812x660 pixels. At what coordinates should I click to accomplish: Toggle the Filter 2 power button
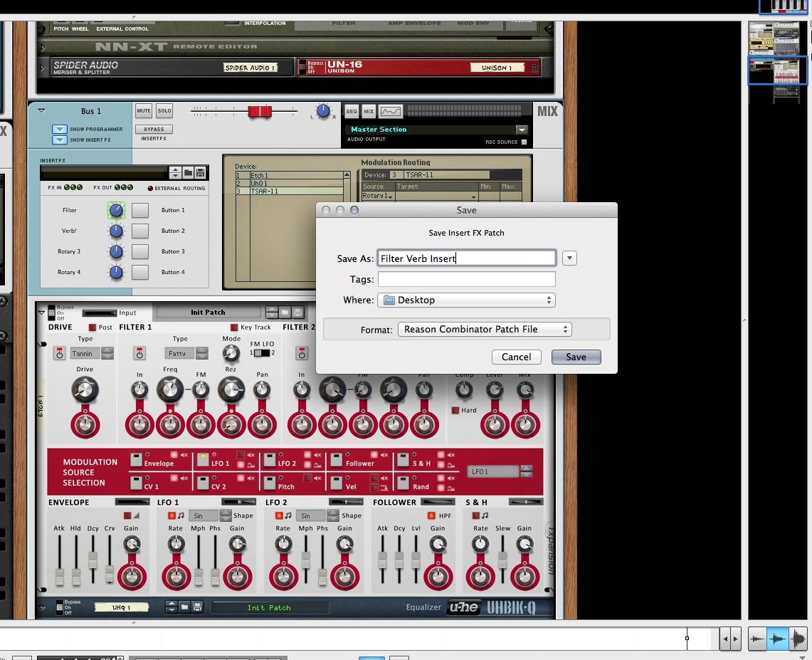302,353
